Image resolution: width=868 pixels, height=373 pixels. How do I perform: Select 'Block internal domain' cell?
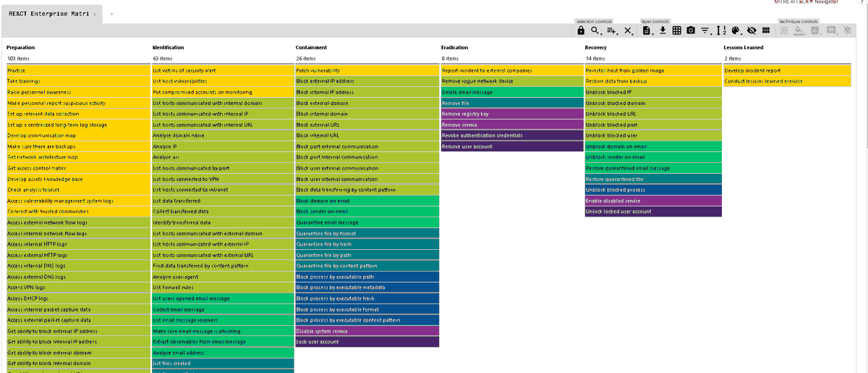pos(367,114)
